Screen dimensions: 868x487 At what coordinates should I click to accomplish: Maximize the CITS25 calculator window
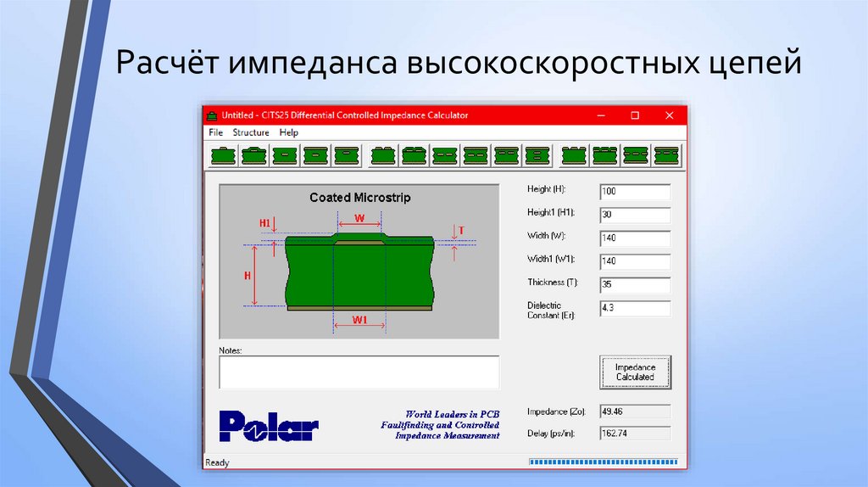tap(635, 115)
